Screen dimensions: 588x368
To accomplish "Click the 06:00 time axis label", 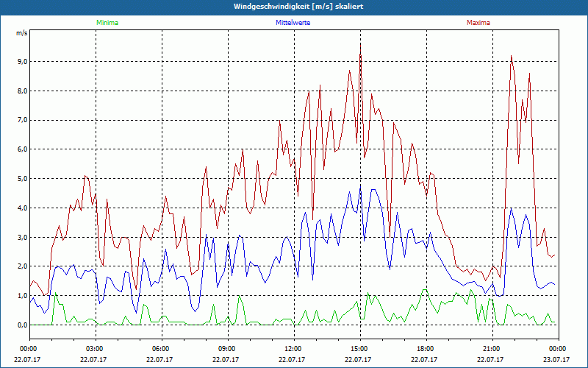I will pyautogui.click(x=162, y=349).
